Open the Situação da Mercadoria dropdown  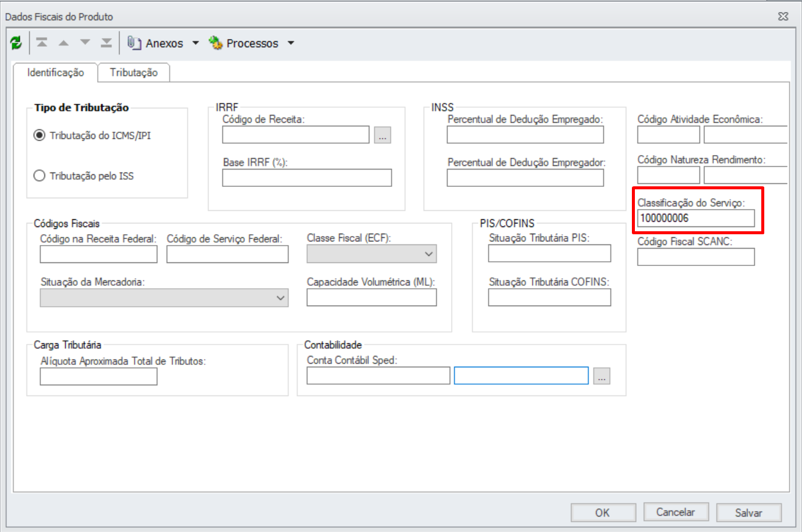coord(164,298)
